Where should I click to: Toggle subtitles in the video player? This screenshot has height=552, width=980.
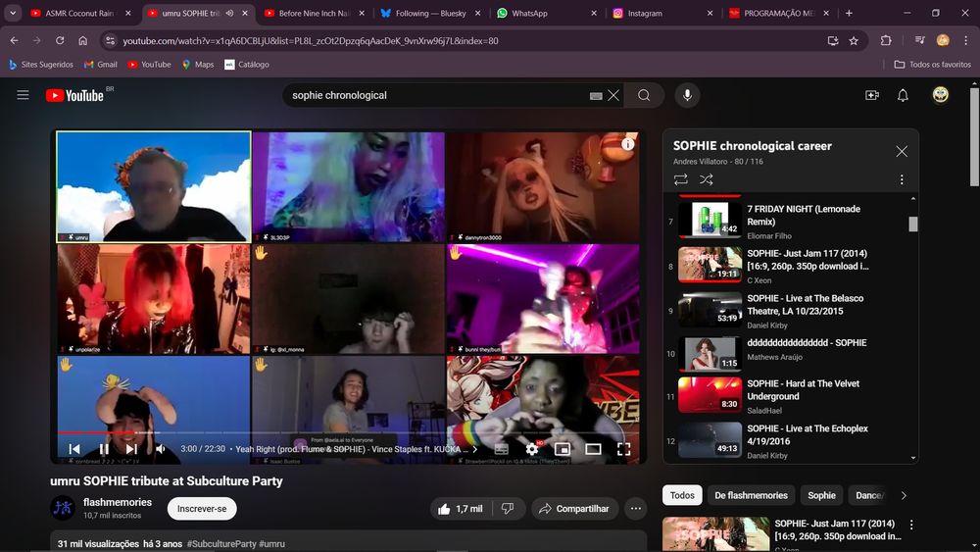501,449
